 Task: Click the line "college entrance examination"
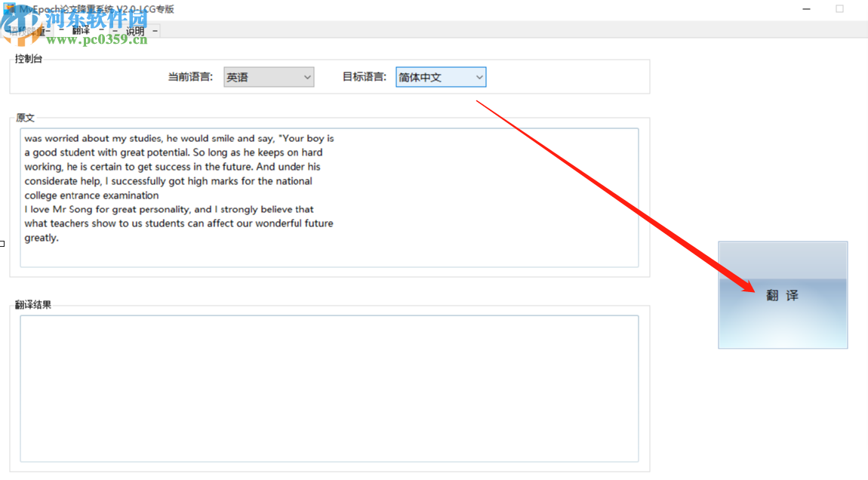pos(91,195)
